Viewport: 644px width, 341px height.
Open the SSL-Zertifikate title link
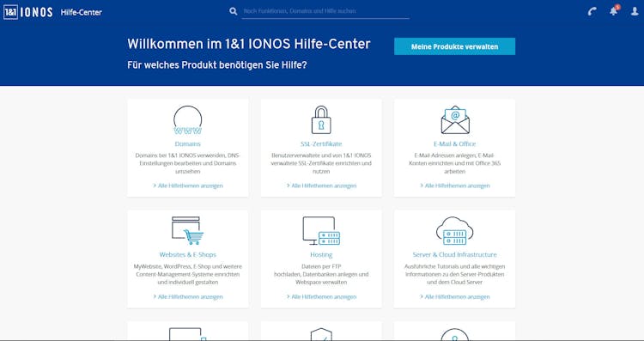point(321,143)
